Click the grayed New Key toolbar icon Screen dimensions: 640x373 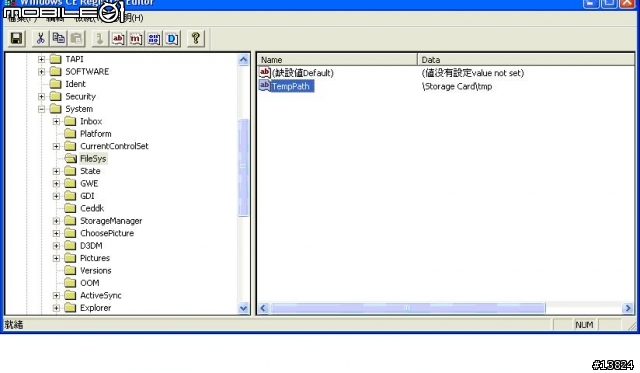(100, 39)
